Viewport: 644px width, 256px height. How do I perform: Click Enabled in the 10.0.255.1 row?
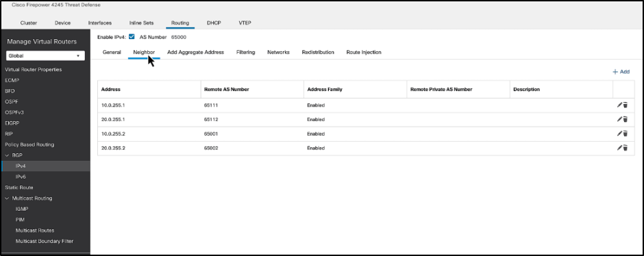pyautogui.click(x=316, y=105)
